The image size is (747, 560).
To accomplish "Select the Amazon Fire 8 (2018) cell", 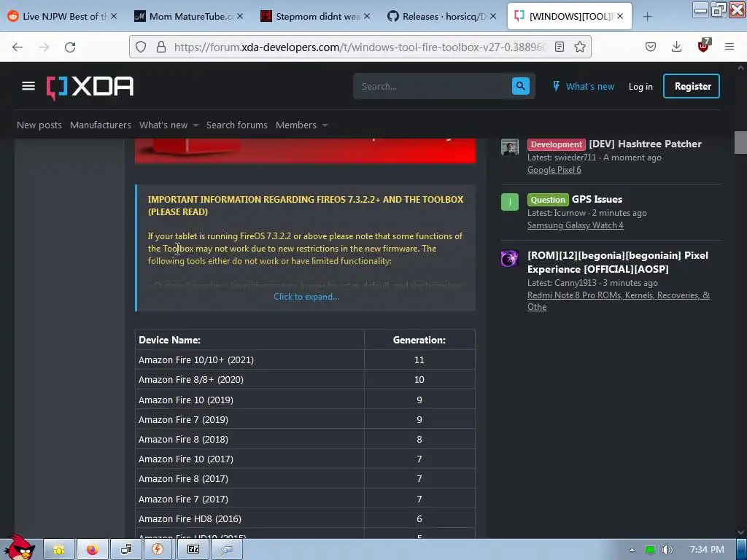I will pos(249,439).
